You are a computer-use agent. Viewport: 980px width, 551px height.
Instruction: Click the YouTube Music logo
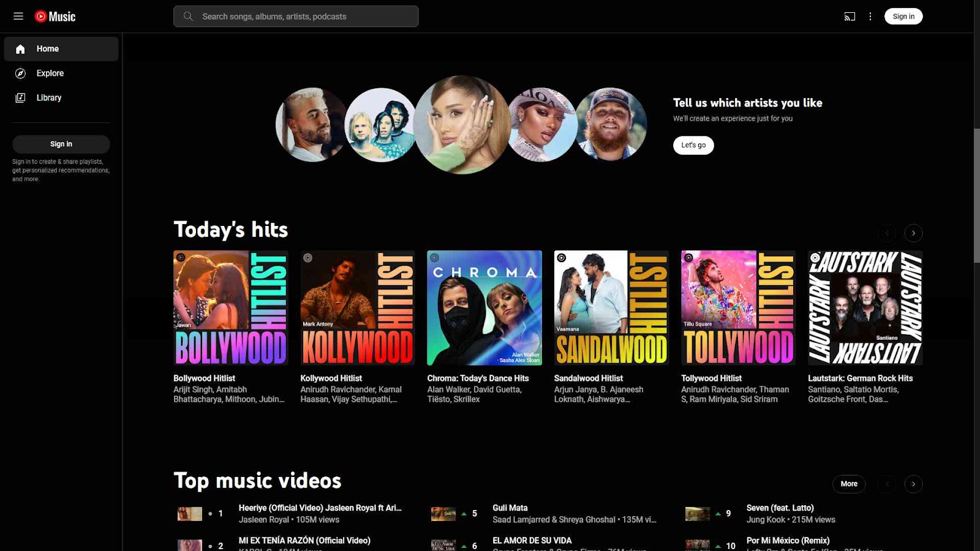coord(55,17)
